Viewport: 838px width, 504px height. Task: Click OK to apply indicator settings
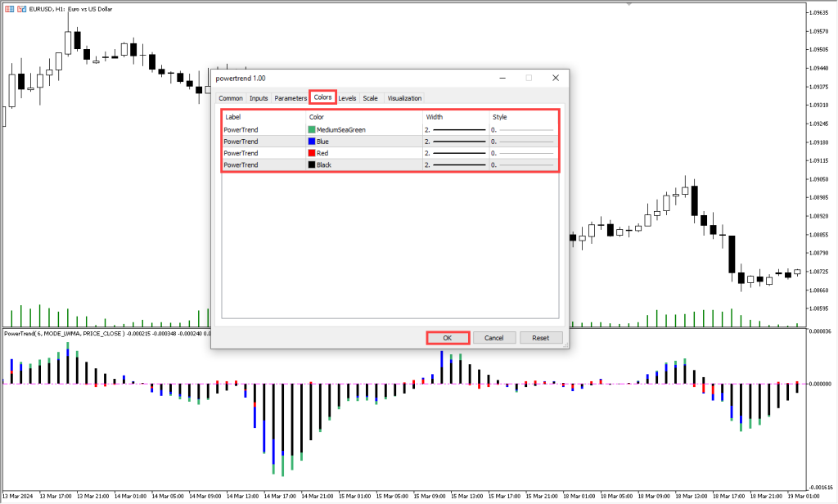448,338
